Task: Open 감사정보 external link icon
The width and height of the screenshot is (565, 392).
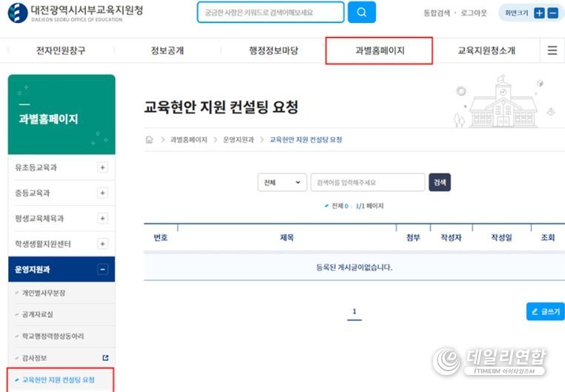Action: tap(105, 358)
